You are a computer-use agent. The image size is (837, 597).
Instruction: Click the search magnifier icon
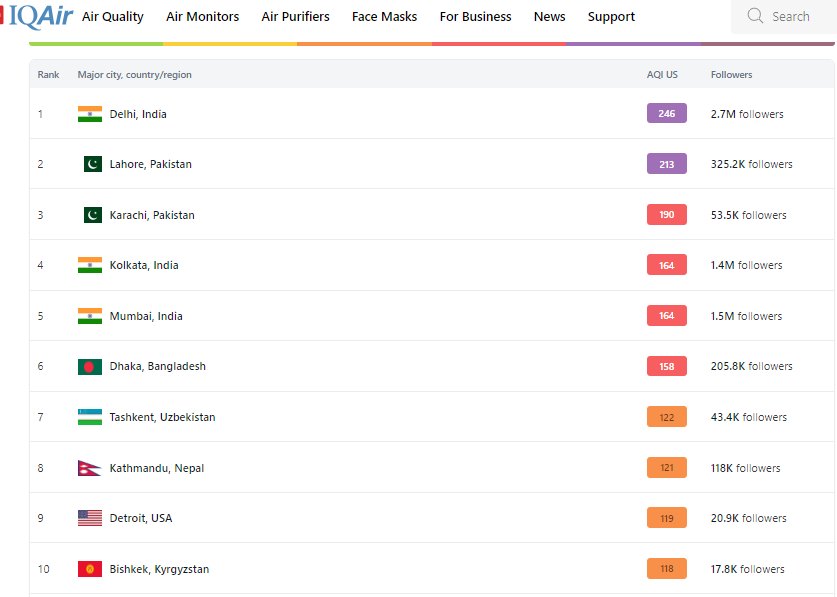pyautogui.click(x=755, y=16)
